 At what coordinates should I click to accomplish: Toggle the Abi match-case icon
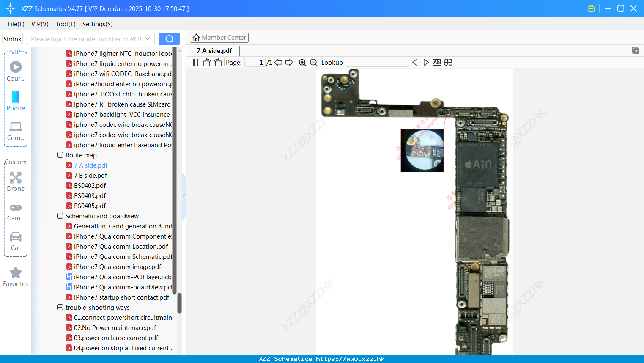pyautogui.click(x=437, y=62)
